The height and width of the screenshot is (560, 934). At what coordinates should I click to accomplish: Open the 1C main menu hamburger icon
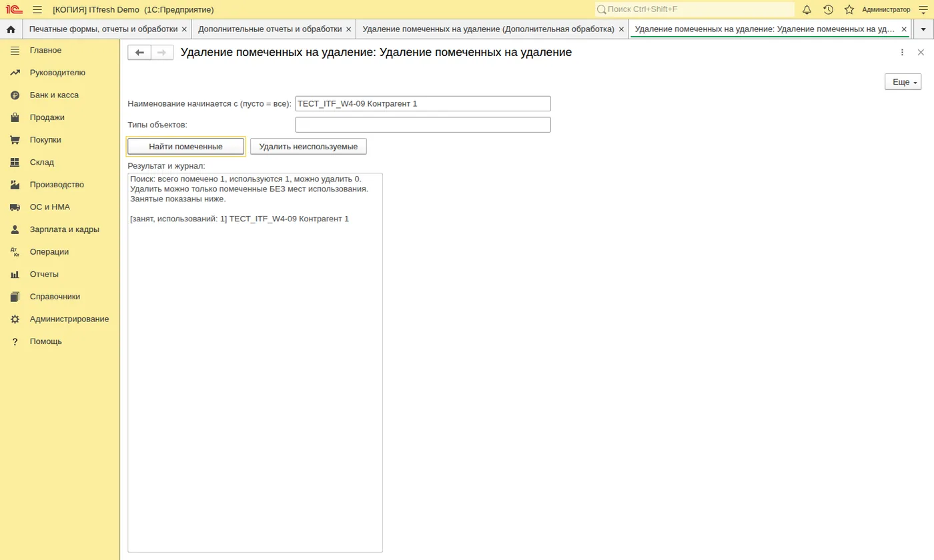[37, 9]
